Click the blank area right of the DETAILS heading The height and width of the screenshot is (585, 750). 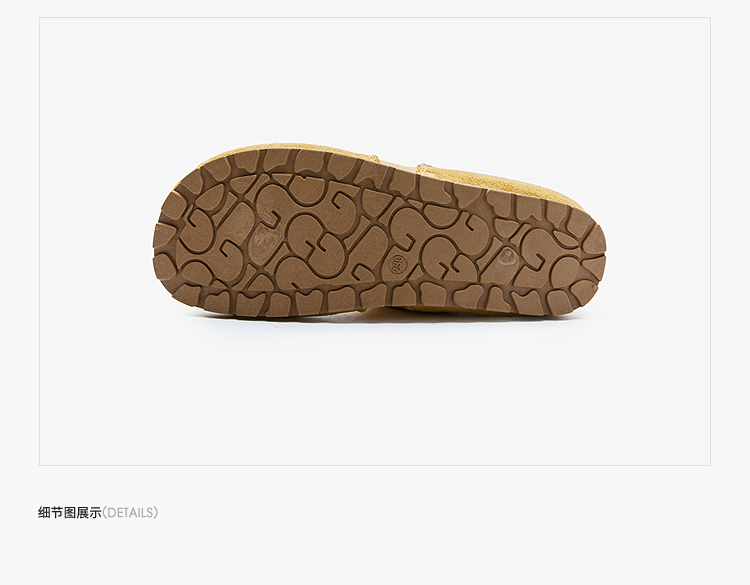(x=430, y=513)
